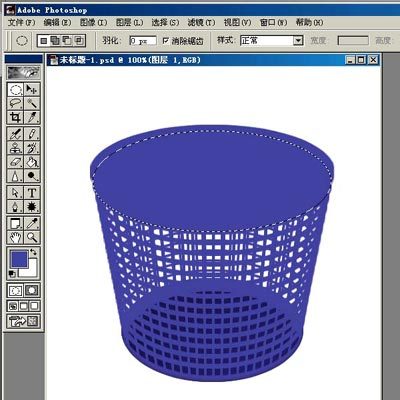
Task: Set Standard Screen mode
Action: 13,306
